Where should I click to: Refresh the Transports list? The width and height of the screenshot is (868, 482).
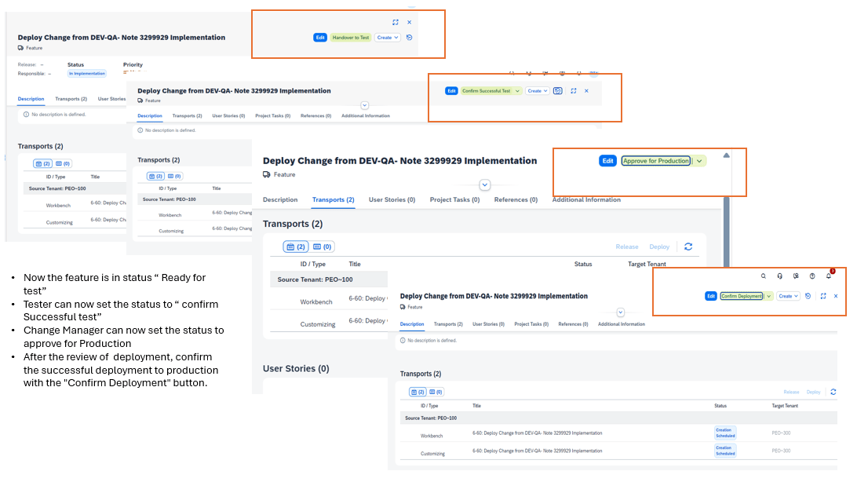click(688, 246)
